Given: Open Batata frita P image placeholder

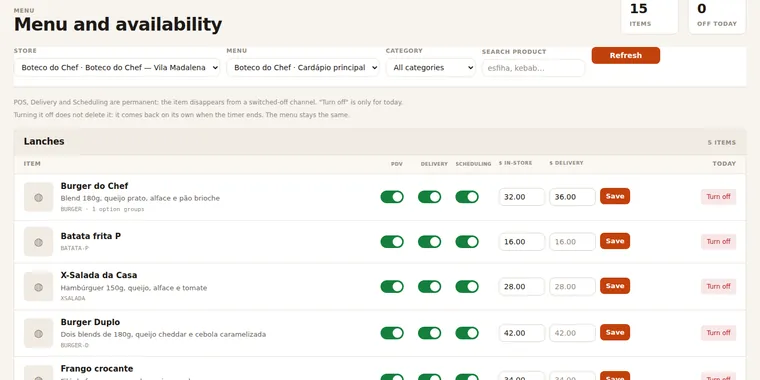Looking at the screenshot, I should (x=39, y=242).
